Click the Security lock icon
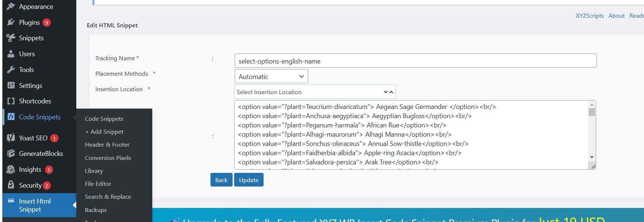Screen dimensions: 644x222 11,185
